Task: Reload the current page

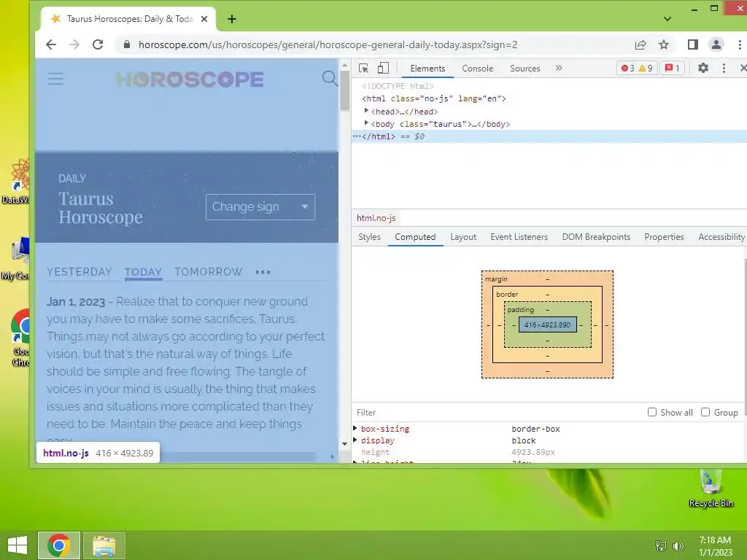Action: point(98,44)
